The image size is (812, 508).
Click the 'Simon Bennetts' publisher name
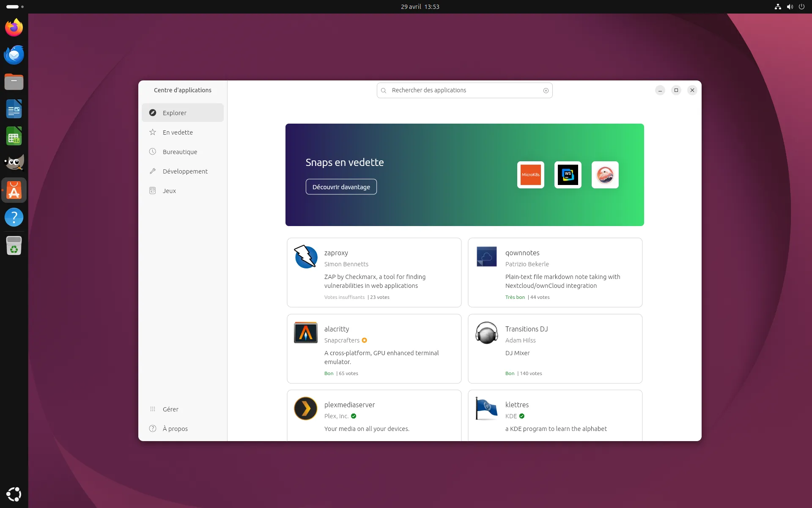346,264
